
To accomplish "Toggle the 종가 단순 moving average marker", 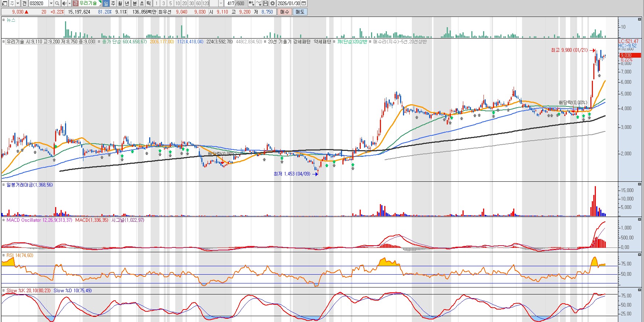I will tap(99, 42).
